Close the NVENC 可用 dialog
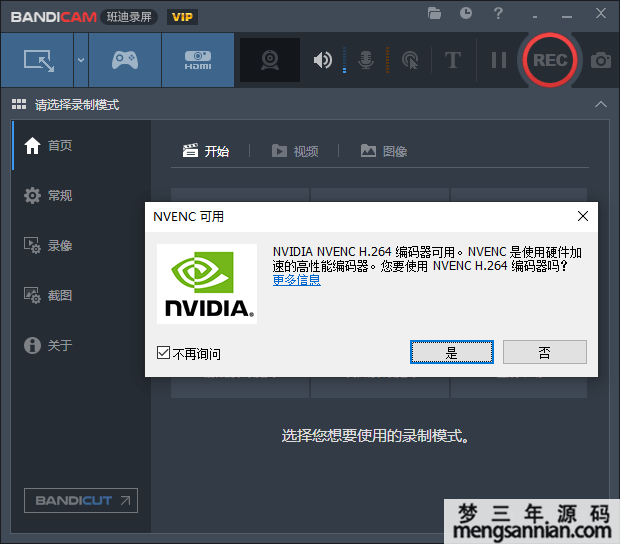Screen dimensions: 620x544 tap(582, 216)
